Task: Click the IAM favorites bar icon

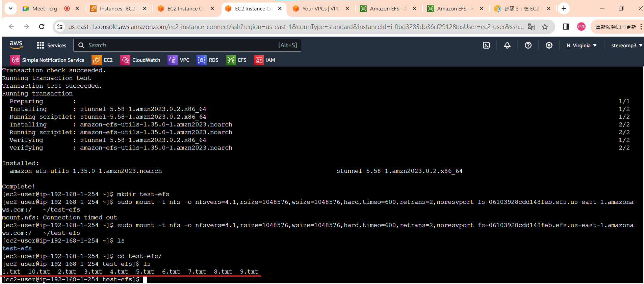Action: 259,60
